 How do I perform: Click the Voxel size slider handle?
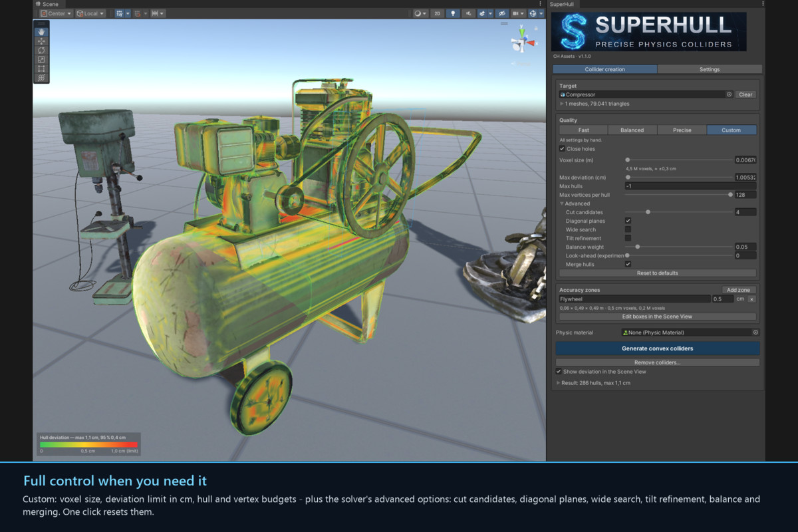click(628, 160)
